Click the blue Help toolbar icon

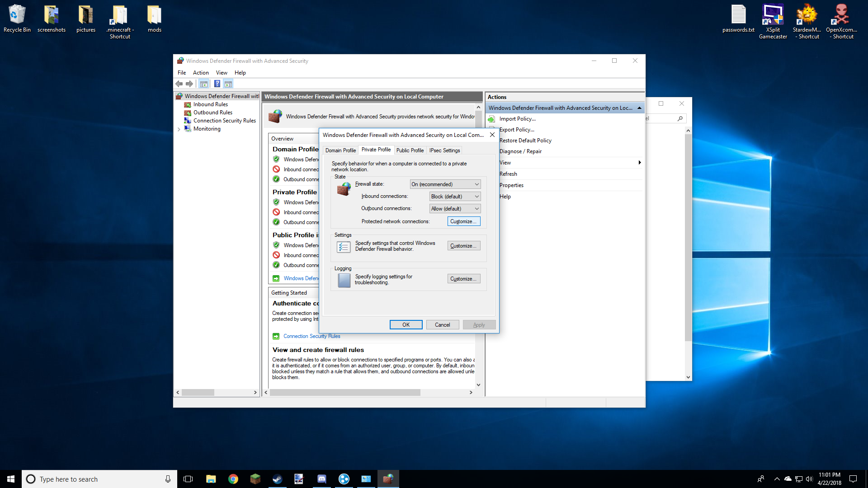pyautogui.click(x=217, y=84)
